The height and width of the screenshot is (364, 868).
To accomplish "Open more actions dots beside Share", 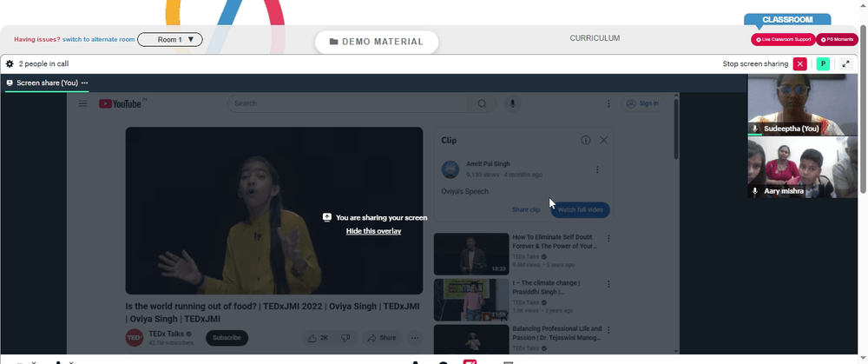I will [415, 338].
